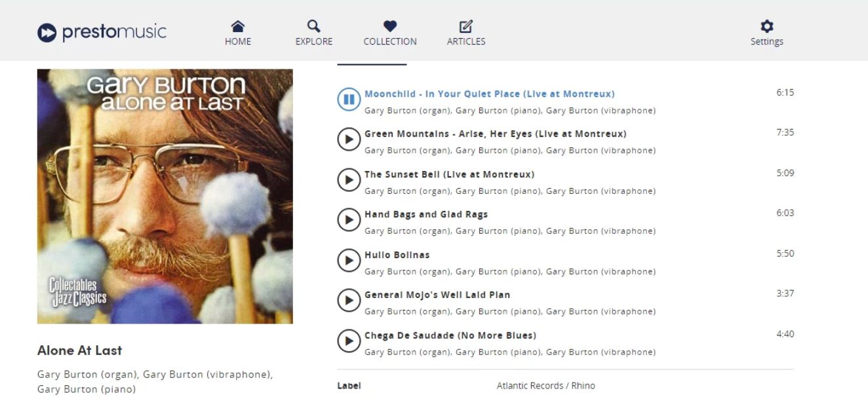Play The Sunset Bell track
Image resolution: width=868 pixels, height=397 pixels.
point(349,180)
